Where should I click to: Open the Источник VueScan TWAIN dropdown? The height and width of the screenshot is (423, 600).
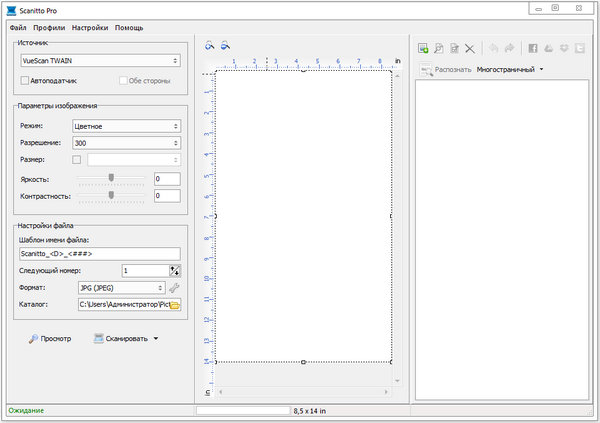tap(98, 60)
